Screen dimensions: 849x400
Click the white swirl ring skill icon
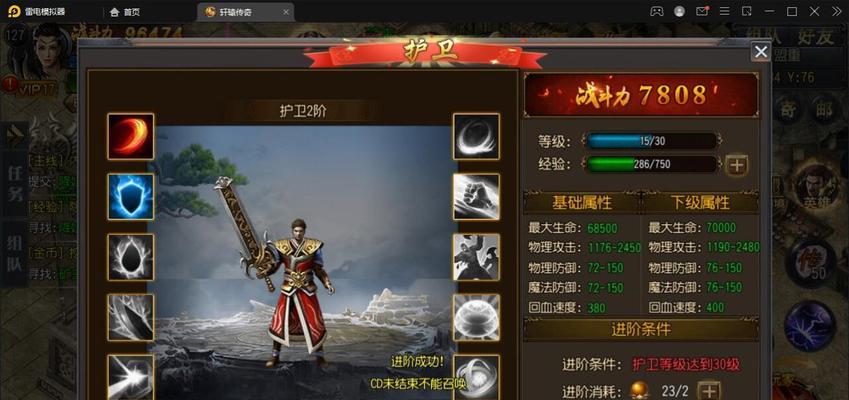click(476, 136)
